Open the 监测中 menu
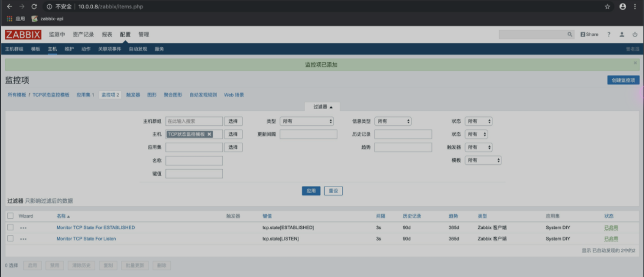 (57, 35)
